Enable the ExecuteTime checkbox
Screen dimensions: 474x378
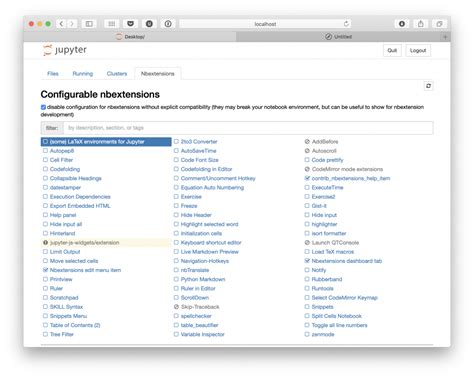(307, 187)
